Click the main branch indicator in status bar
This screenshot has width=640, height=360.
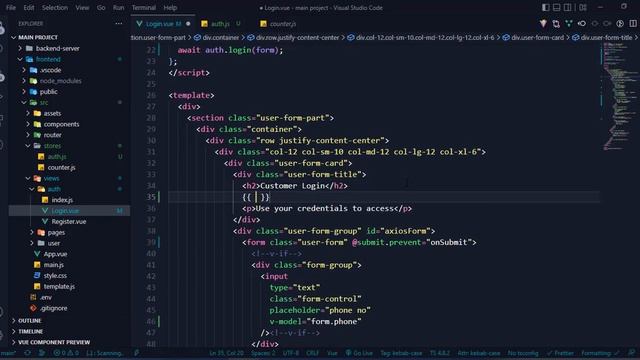(x=8, y=353)
